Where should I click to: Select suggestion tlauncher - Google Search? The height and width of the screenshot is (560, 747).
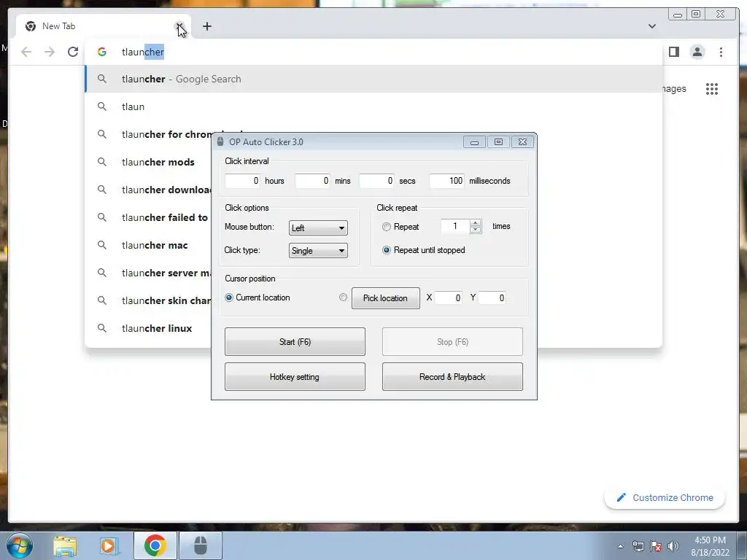(374, 79)
